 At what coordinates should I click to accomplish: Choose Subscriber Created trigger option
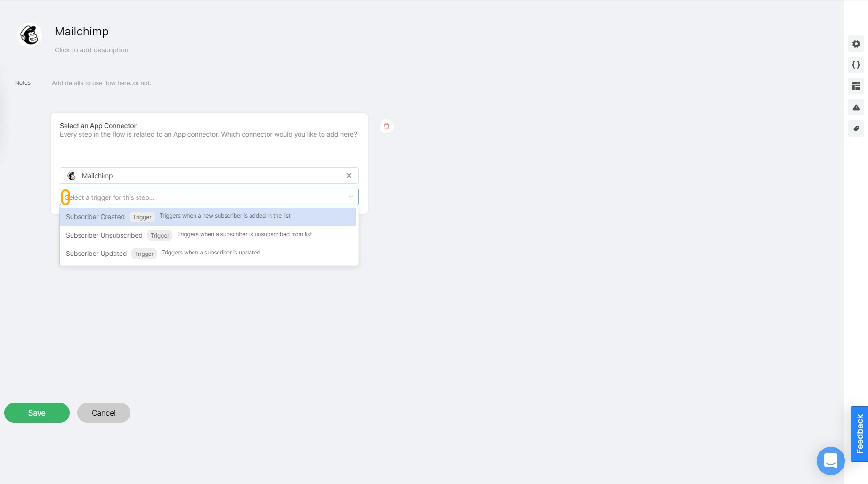[x=208, y=217]
